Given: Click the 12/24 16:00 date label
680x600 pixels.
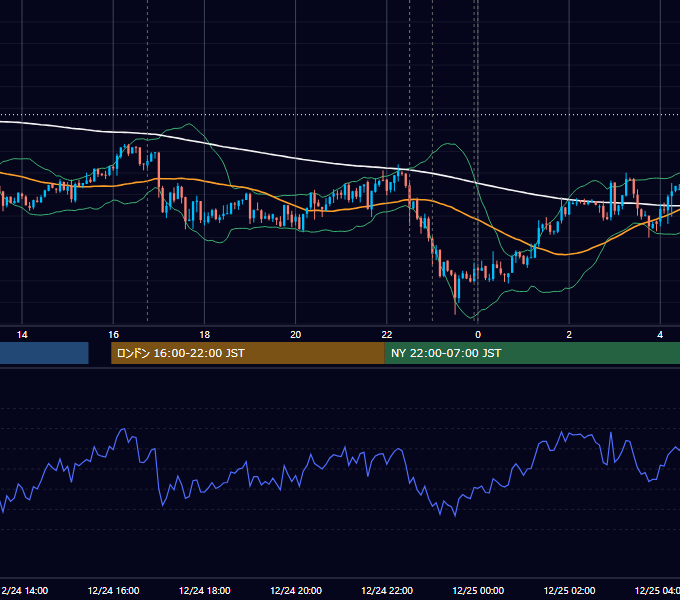Looking at the screenshot, I should [x=114, y=591].
